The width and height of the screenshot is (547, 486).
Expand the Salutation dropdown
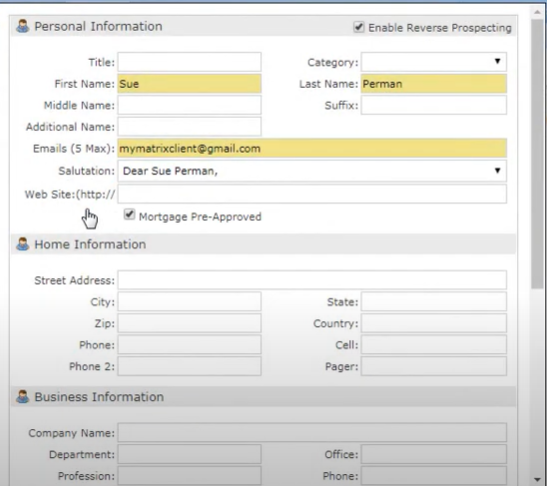pyautogui.click(x=312, y=171)
